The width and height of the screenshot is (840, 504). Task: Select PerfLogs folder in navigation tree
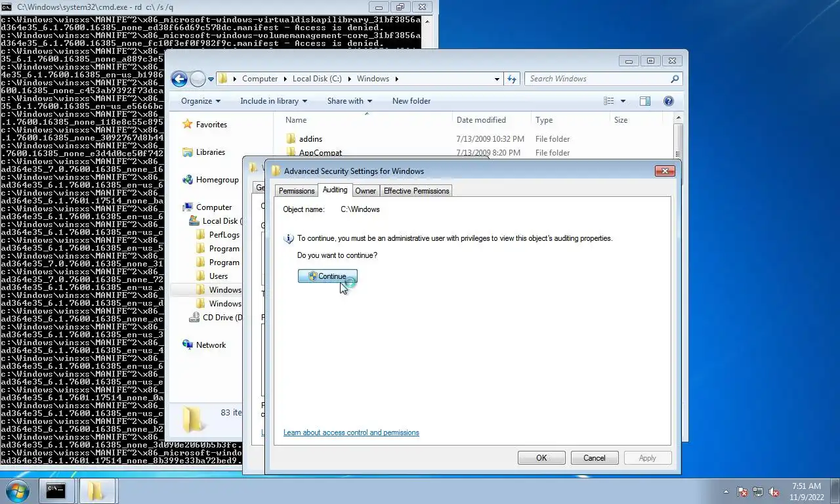coord(224,235)
